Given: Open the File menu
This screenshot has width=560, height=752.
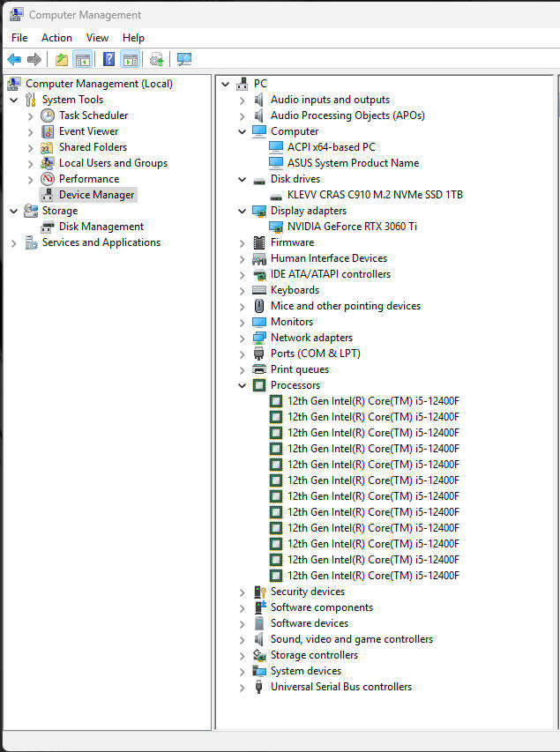Looking at the screenshot, I should [x=19, y=37].
